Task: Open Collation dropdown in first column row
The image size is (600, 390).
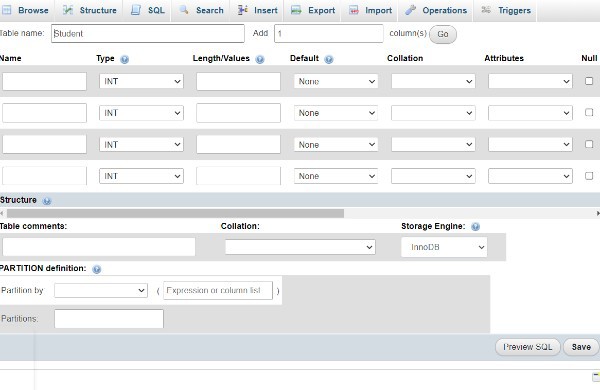Action: pos(433,81)
